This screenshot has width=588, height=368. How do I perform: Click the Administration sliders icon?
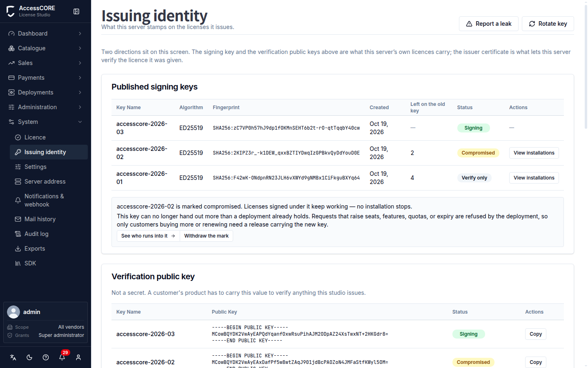[x=11, y=107]
